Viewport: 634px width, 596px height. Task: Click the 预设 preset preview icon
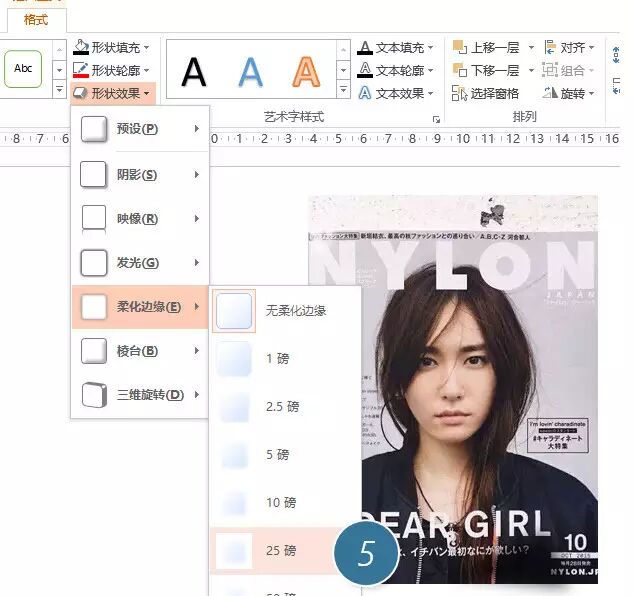(x=94, y=129)
